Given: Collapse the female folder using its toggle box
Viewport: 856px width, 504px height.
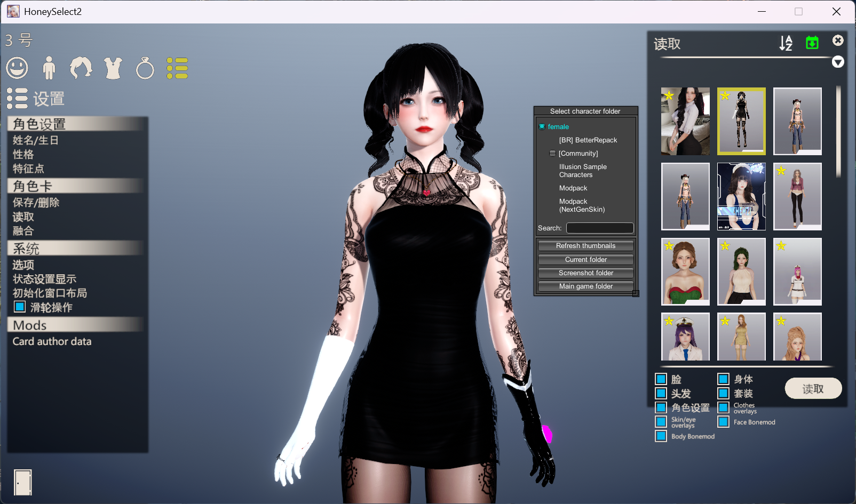Looking at the screenshot, I should pos(542,126).
